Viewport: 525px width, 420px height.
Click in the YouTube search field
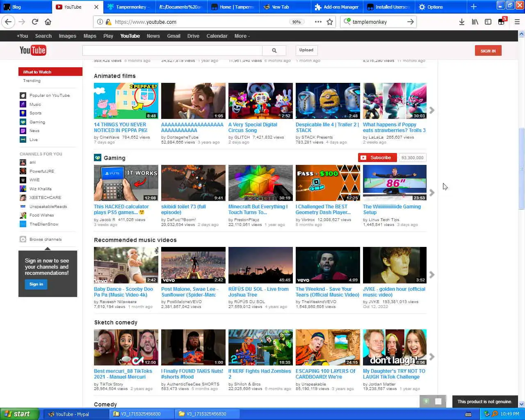[x=172, y=50]
